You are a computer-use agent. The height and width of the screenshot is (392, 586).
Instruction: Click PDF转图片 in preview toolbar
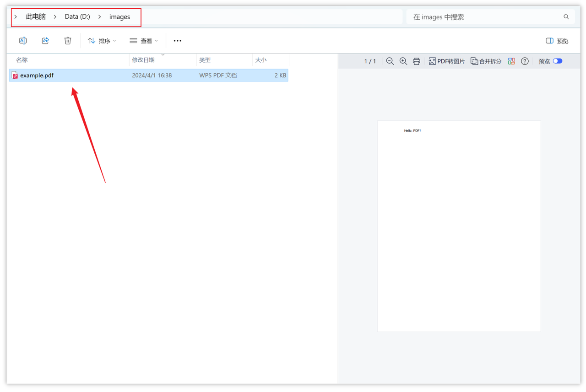(447, 61)
